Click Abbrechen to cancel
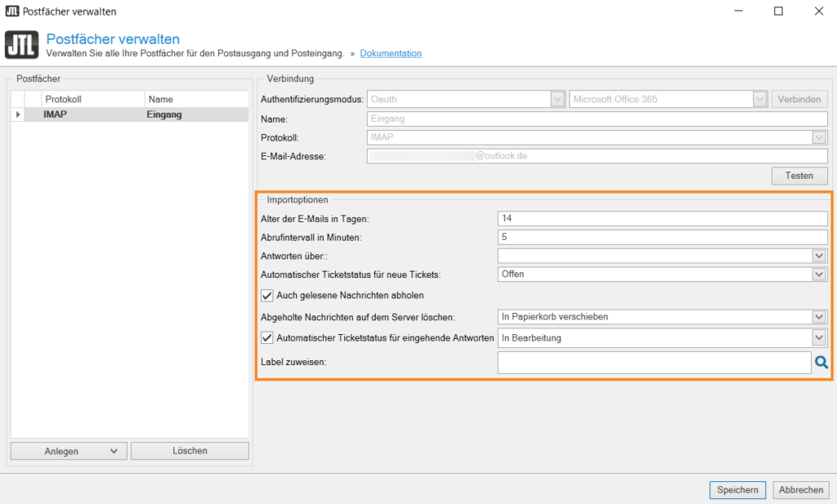The width and height of the screenshot is (837, 504). (800, 490)
